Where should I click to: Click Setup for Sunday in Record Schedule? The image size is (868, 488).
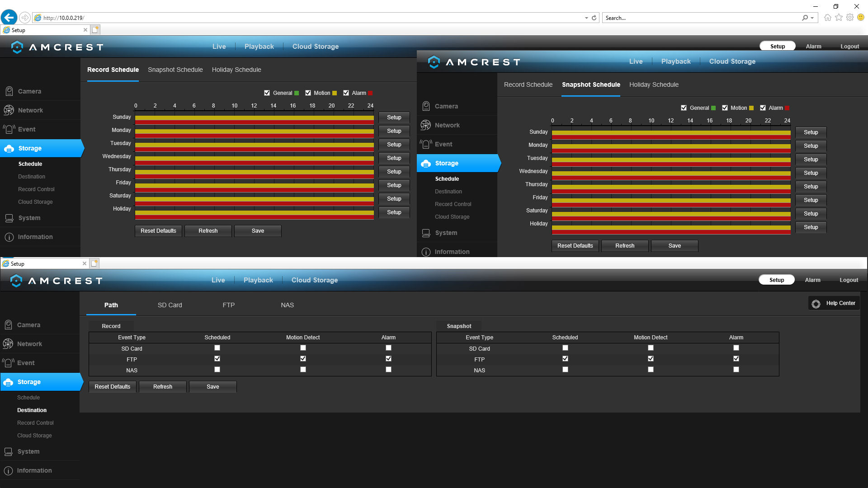pyautogui.click(x=394, y=117)
